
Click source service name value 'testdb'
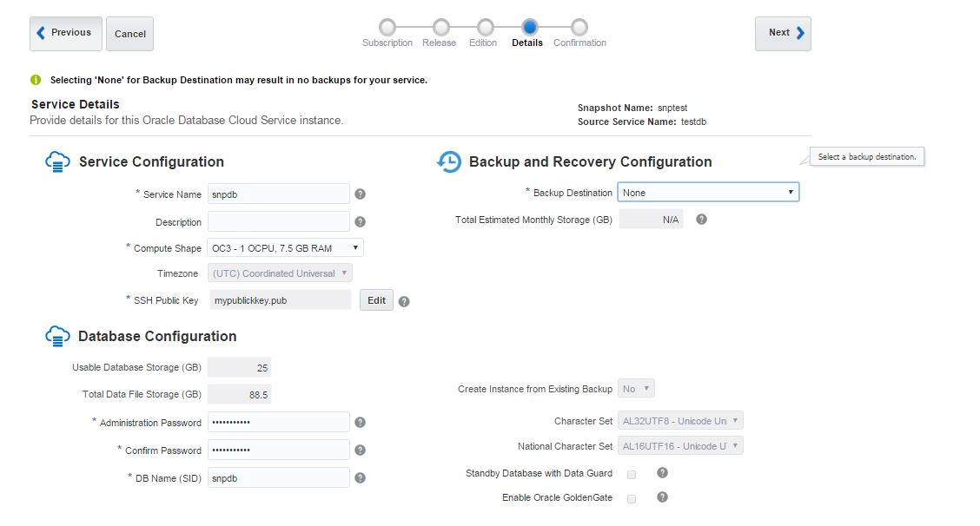(x=694, y=122)
